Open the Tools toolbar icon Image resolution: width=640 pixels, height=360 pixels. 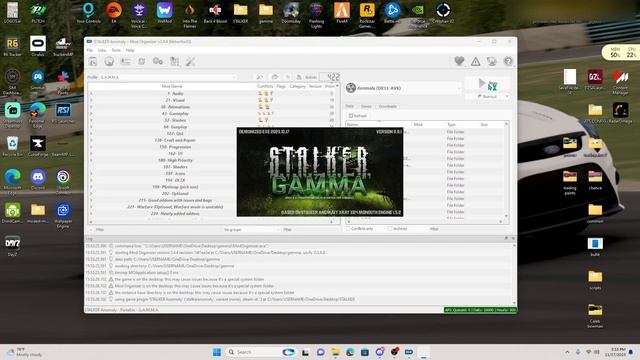pos(174,62)
